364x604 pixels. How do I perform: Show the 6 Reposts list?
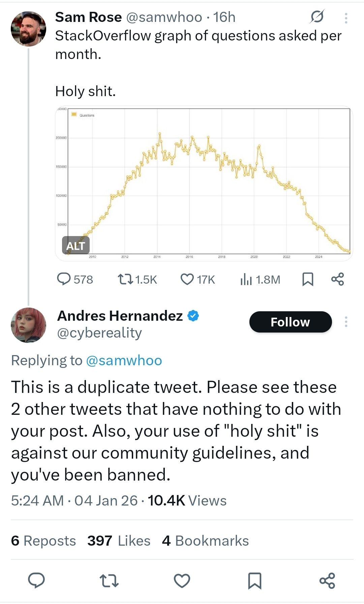(x=43, y=541)
